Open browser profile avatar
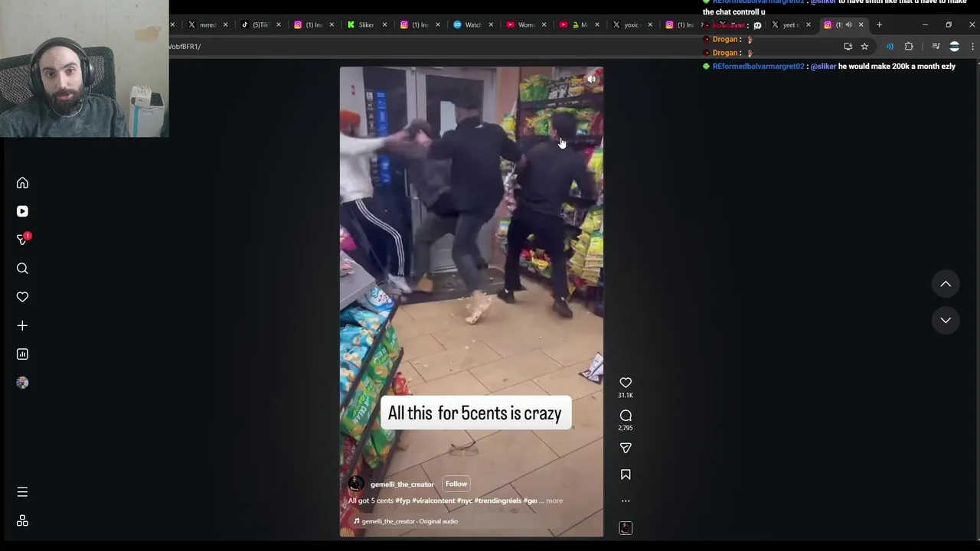This screenshot has width=980, height=551. (954, 47)
